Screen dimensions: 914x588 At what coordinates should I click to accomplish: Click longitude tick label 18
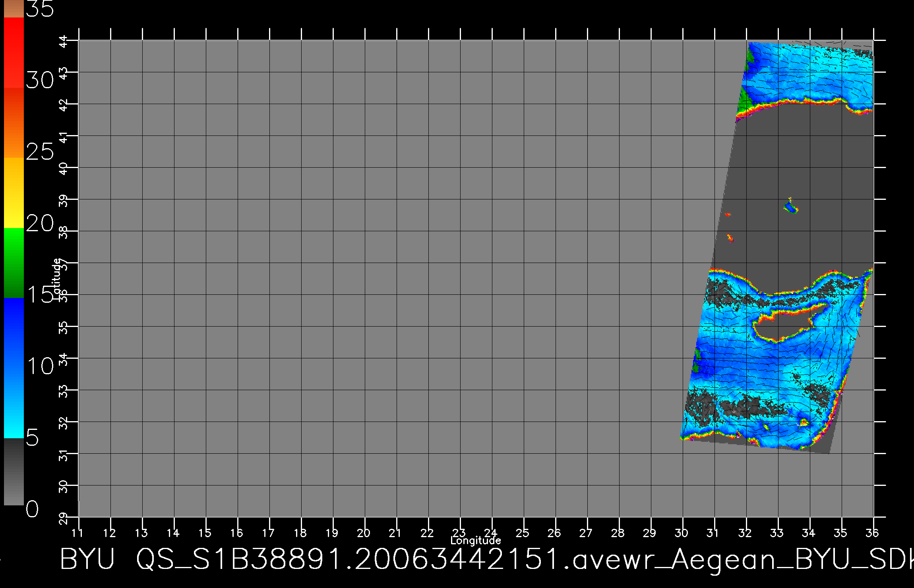[x=300, y=533]
